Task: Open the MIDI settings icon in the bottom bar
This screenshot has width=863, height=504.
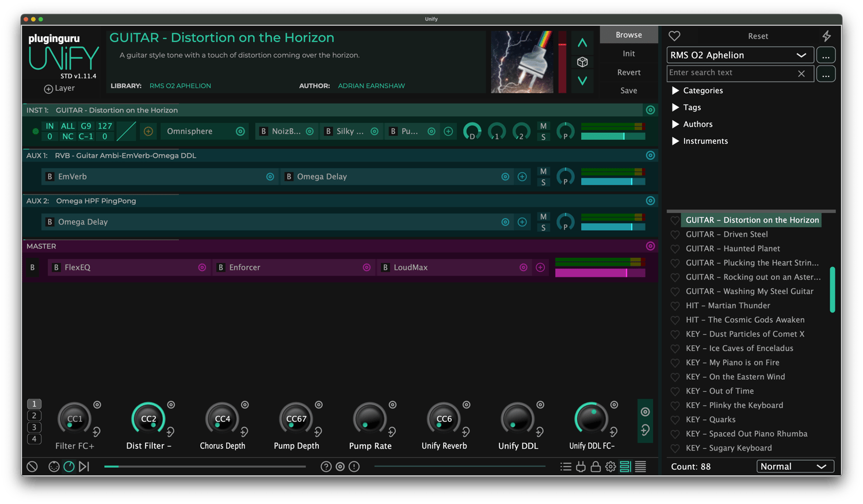Action: point(54,467)
